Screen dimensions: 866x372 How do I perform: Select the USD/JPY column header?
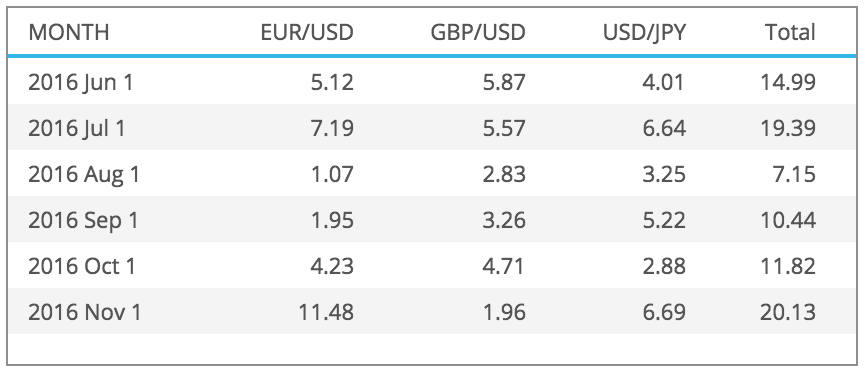pos(644,33)
